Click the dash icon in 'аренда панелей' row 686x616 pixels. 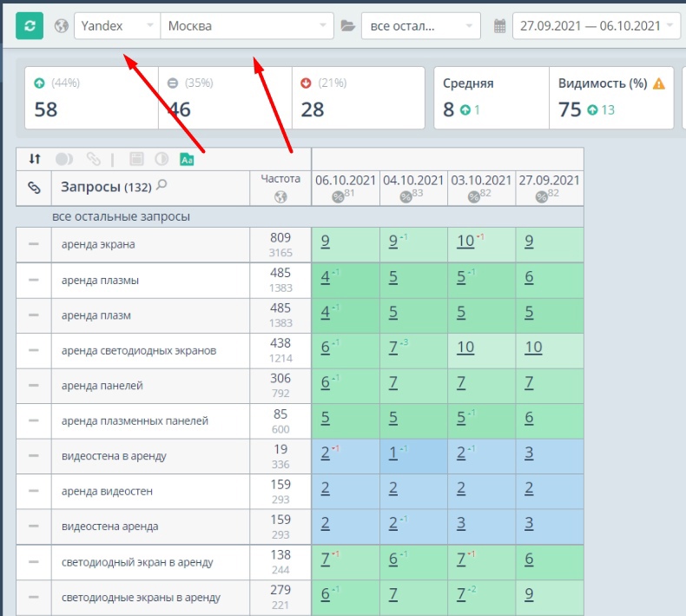pos(34,386)
